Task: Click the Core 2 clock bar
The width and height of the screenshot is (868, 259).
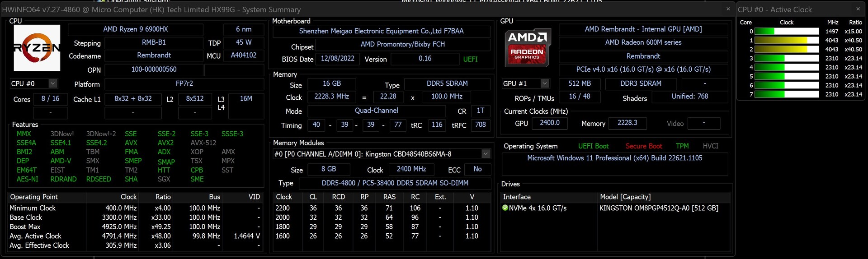Action: tap(787, 49)
